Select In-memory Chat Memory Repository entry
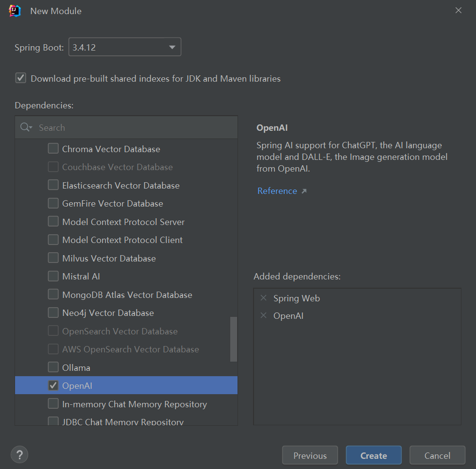The image size is (476, 469). point(135,404)
